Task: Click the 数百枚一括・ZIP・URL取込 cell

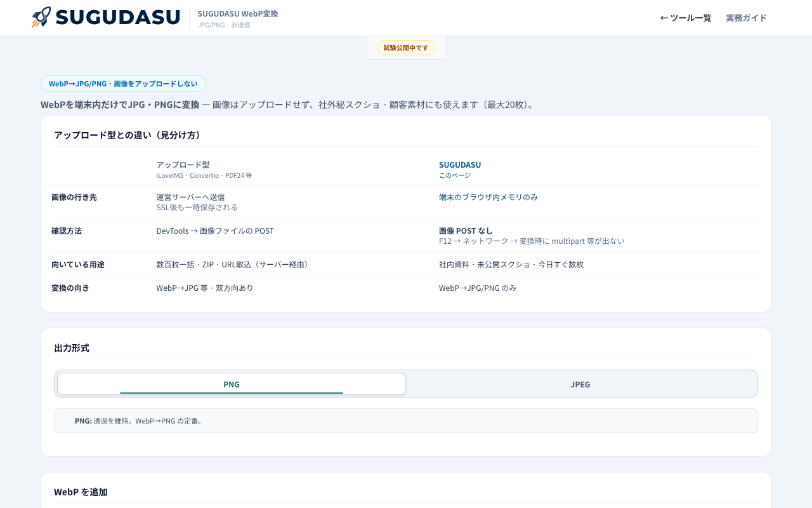Action: coord(234,264)
